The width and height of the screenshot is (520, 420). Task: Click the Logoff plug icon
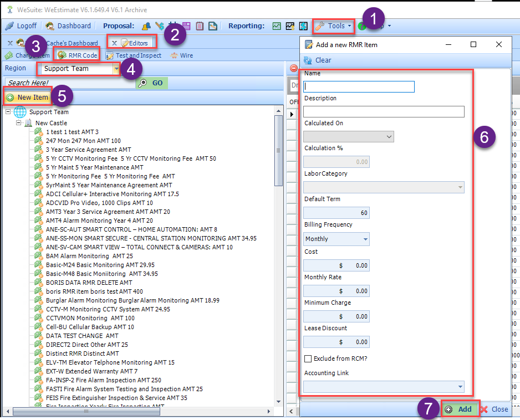pos(9,26)
